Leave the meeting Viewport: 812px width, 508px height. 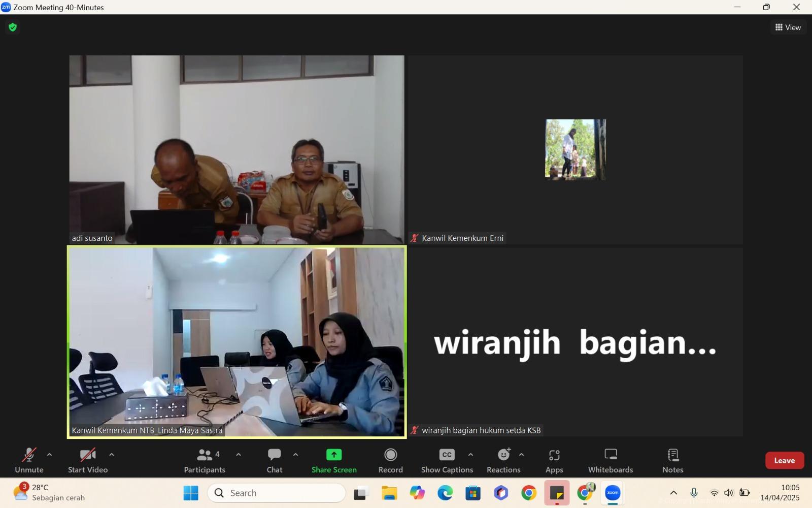tap(784, 460)
